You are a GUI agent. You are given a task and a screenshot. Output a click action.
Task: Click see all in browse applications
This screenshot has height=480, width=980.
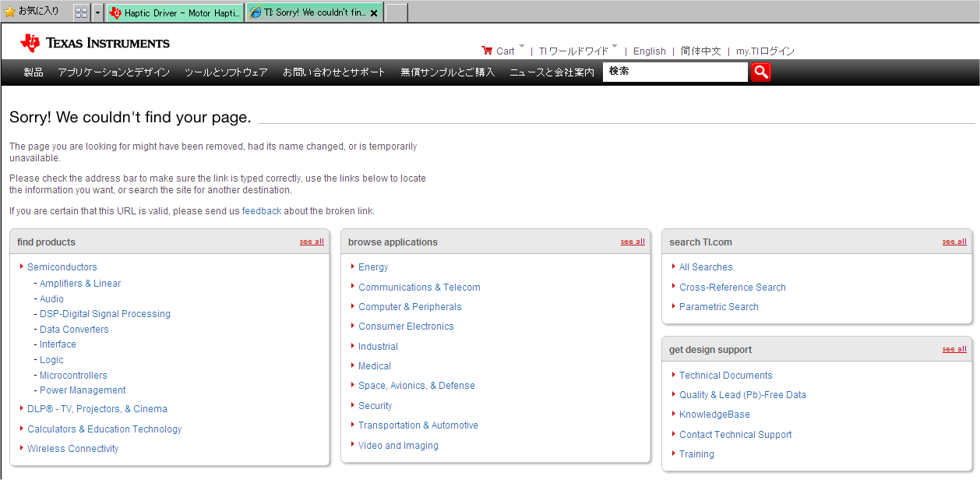[x=633, y=242]
